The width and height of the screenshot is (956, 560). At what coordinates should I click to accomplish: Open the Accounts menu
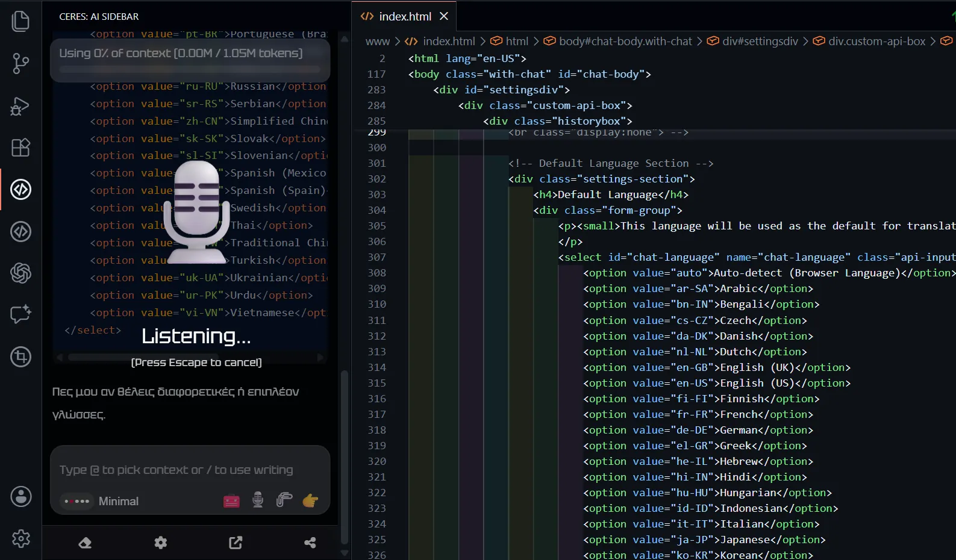(21, 497)
